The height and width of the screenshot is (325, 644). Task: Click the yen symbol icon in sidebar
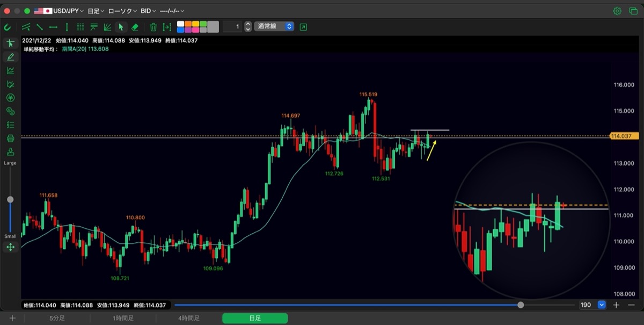(x=10, y=98)
